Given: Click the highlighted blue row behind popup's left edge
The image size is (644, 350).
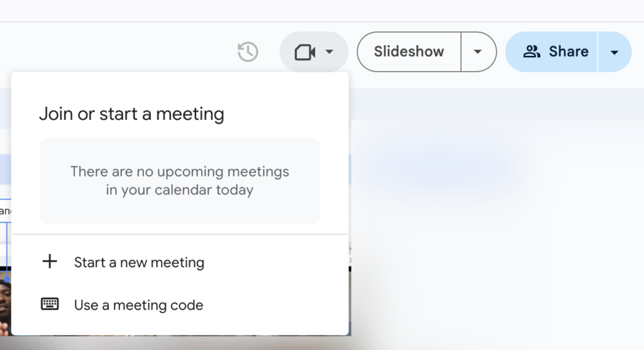Looking at the screenshot, I should 5,168.
